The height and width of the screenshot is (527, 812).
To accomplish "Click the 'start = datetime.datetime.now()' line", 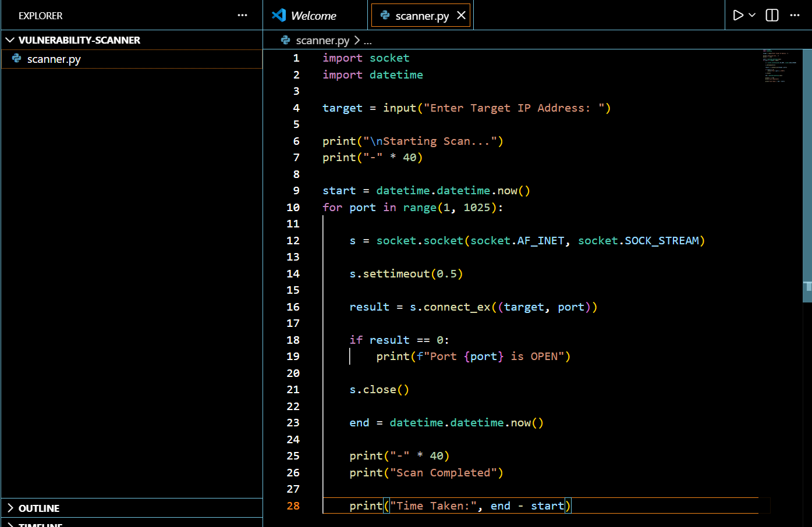I will pyautogui.click(x=426, y=191).
